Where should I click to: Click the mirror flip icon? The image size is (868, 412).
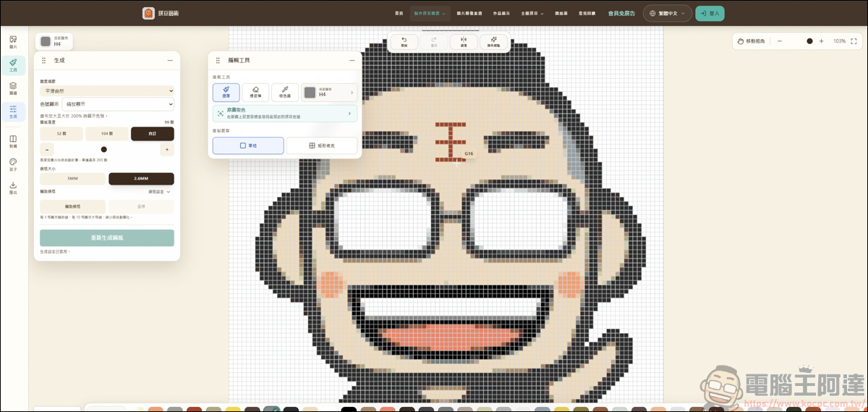[464, 42]
